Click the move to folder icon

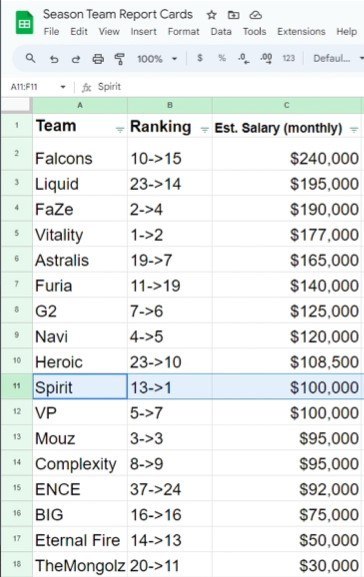point(233,15)
